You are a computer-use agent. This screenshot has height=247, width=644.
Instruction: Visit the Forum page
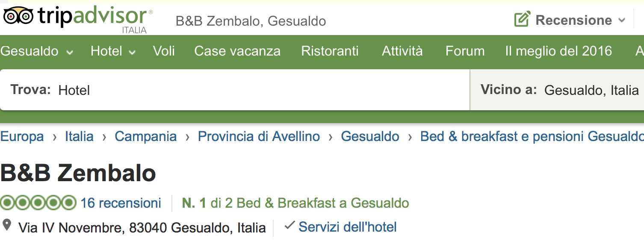coord(465,51)
